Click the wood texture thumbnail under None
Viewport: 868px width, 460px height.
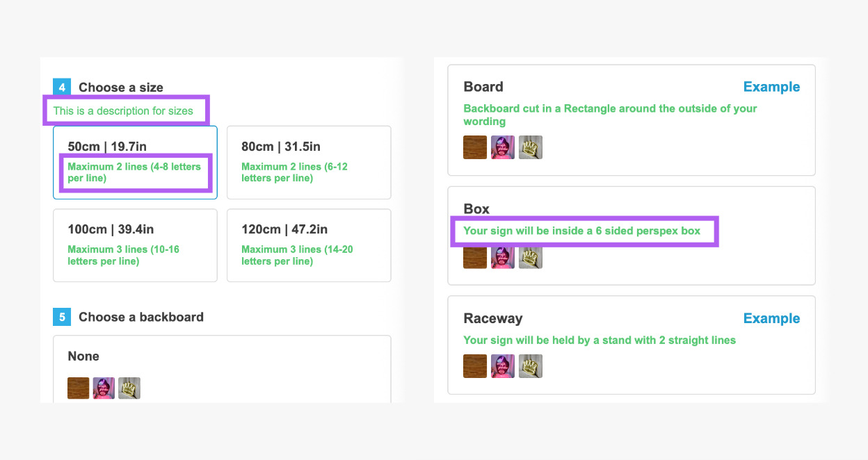(79, 388)
